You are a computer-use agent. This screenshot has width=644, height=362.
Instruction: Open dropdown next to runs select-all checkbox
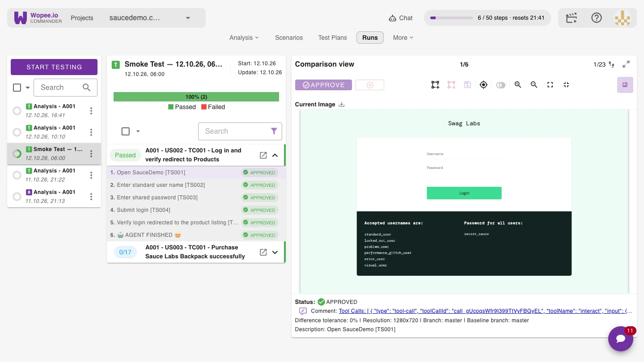[28, 88]
